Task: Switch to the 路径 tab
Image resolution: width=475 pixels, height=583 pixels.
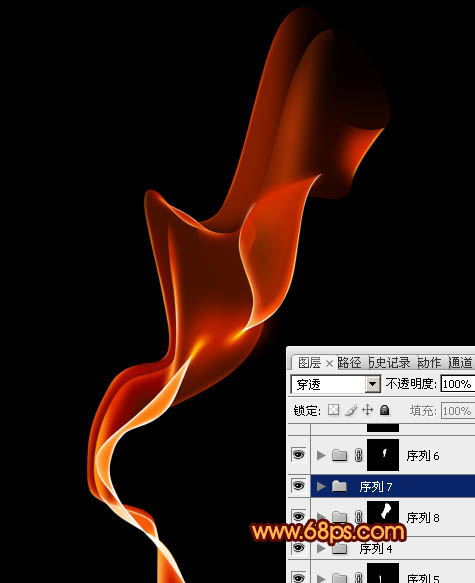Action: pyautogui.click(x=349, y=363)
